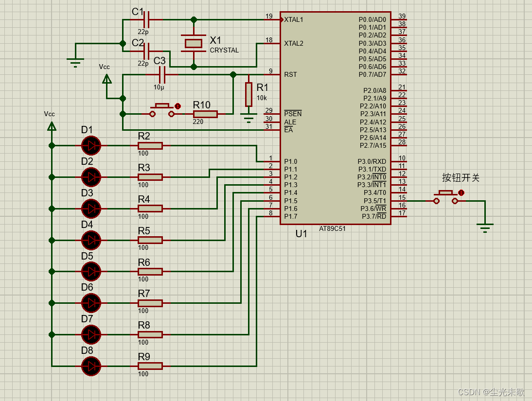Select LED D8 component
The width and height of the screenshot is (532, 401).
(x=91, y=366)
